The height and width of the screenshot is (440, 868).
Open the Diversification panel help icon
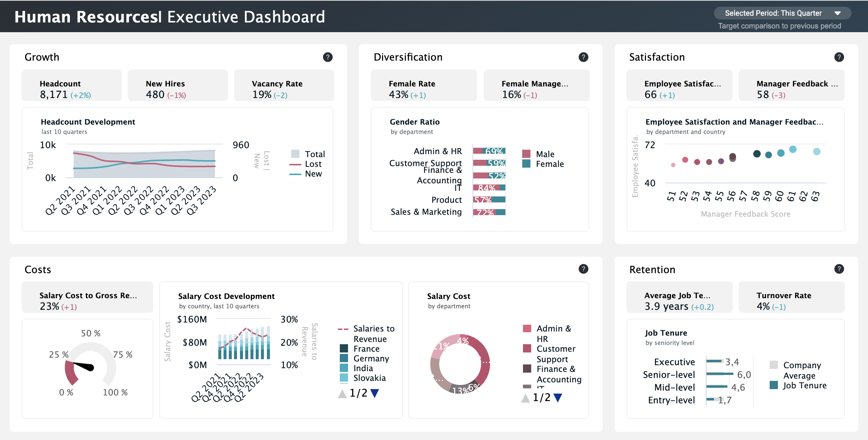click(x=583, y=57)
